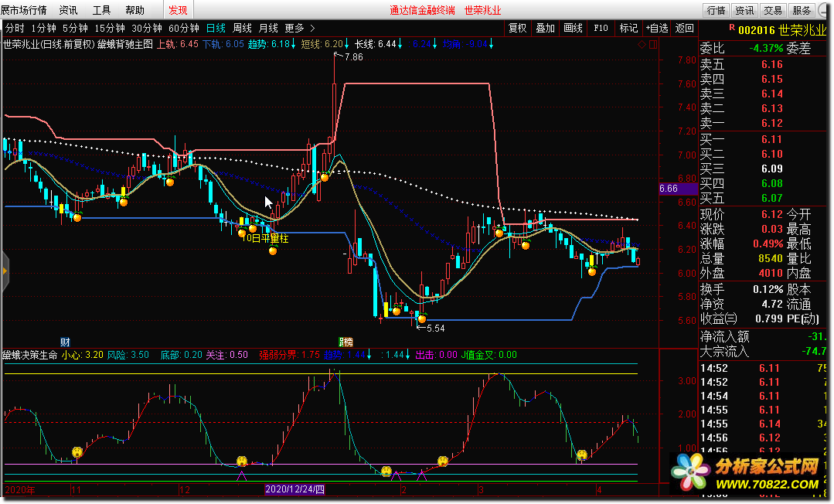Image resolution: width=834 pixels, height=504 pixels.
Task: Switch to the 60分钟 period
Action: pos(183,28)
